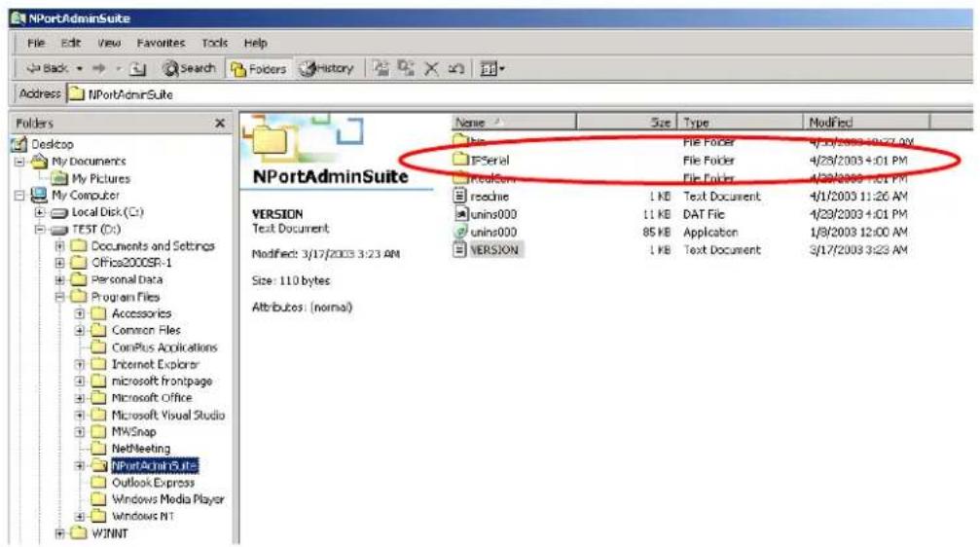980x547 pixels.
Task: Expand Internet Explorer folder node
Action: (x=80, y=364)
